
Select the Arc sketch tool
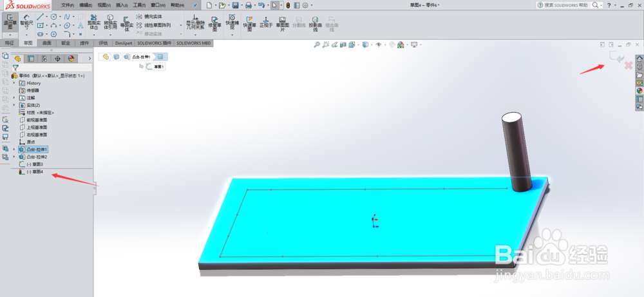pos(53,26)
